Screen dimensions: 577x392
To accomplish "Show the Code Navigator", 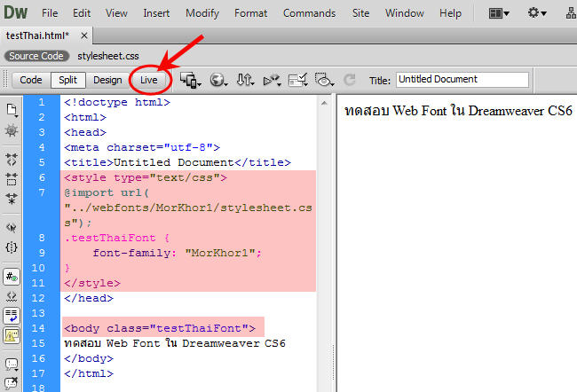I will point(12,130).
